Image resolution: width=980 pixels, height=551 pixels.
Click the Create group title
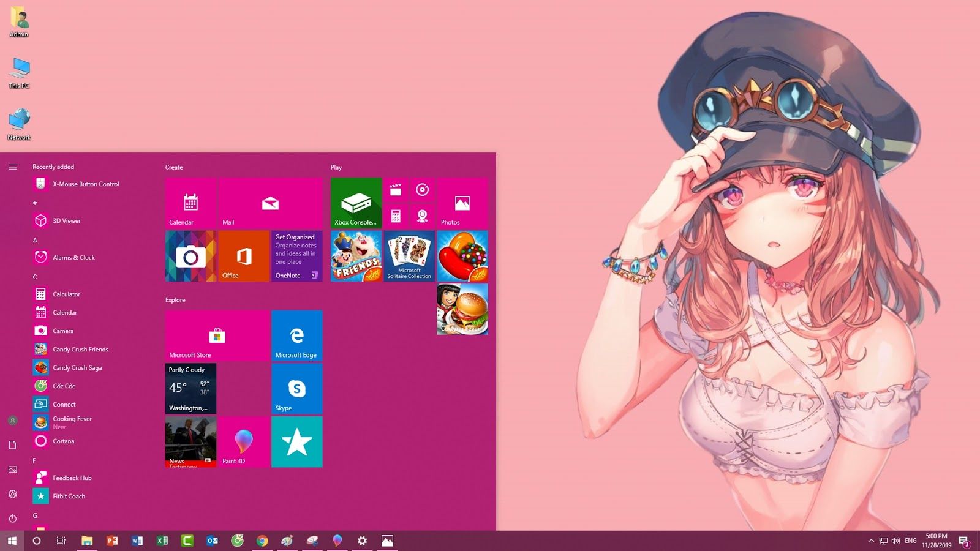tap(174, 167)
